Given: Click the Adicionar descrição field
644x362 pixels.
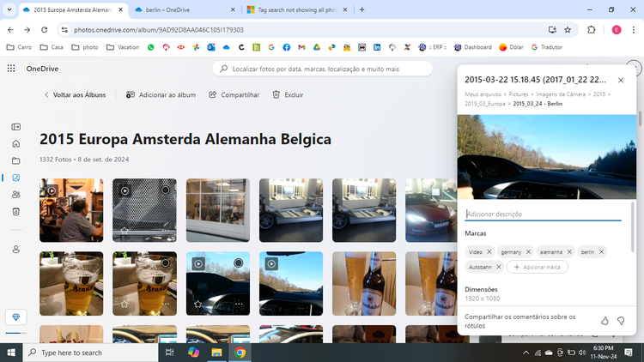Looking at the screenshot, I should click(x=543, y=214).
